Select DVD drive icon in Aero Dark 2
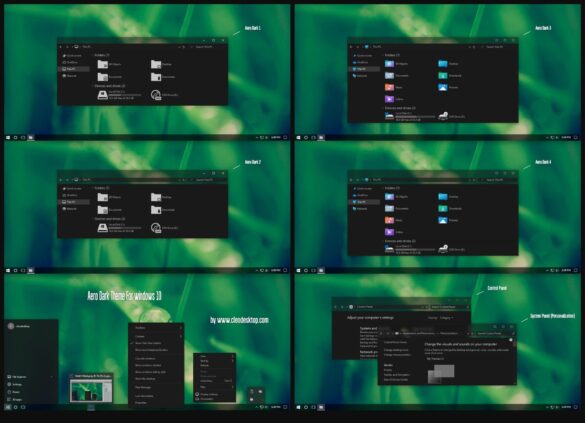Screen dimensions: 585x423 [x=156, y=228]
